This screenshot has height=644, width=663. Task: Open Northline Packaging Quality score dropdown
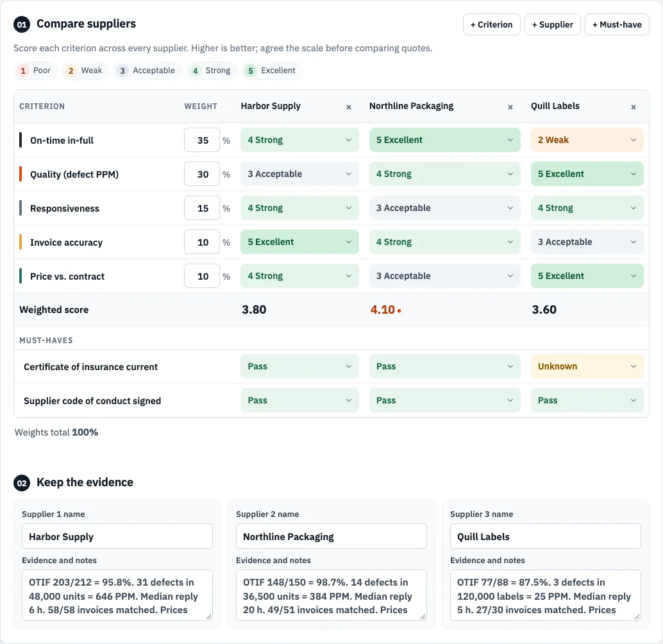click(444, 174)
